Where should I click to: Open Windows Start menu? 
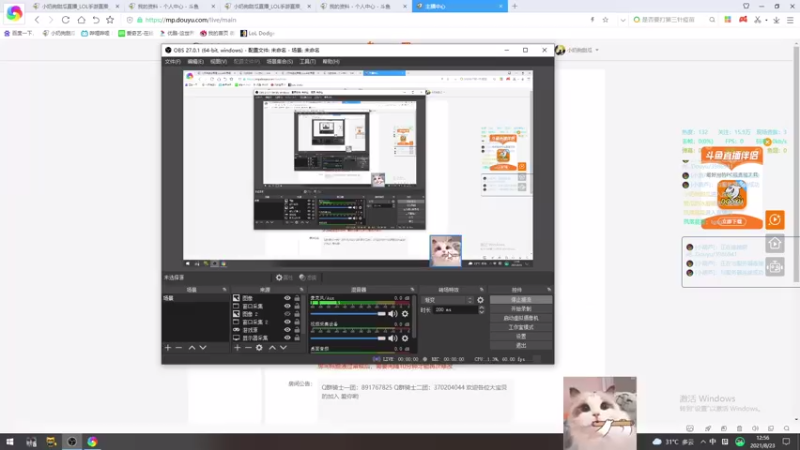tap(10, 442)
